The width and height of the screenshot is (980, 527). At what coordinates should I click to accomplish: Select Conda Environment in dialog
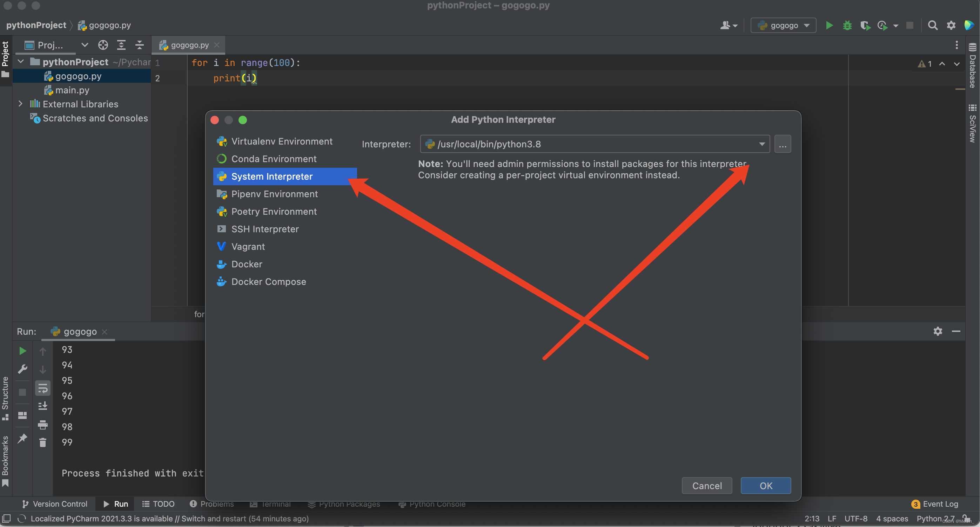pyautogui.click(x=285, y=159)
